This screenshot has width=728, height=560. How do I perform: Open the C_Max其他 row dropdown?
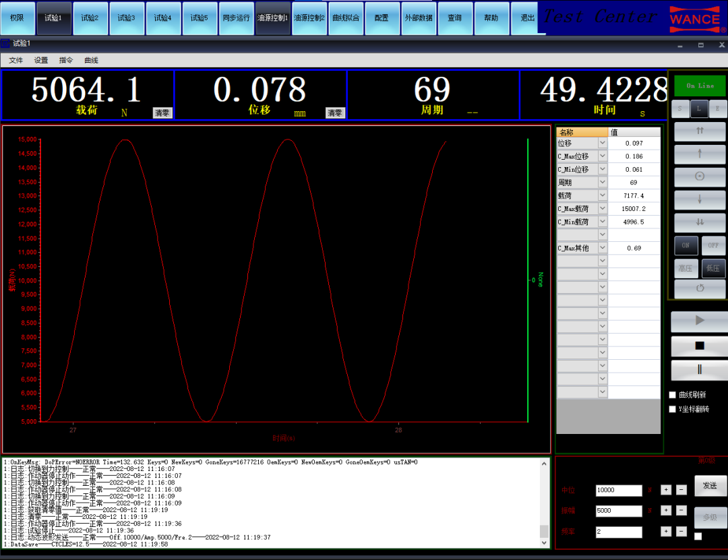point(602,248)
